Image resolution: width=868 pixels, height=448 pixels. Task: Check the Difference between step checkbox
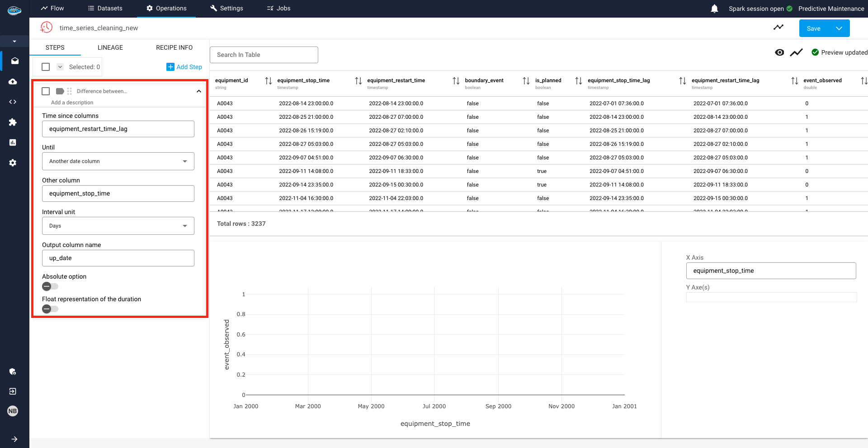[x=45, y=91]
